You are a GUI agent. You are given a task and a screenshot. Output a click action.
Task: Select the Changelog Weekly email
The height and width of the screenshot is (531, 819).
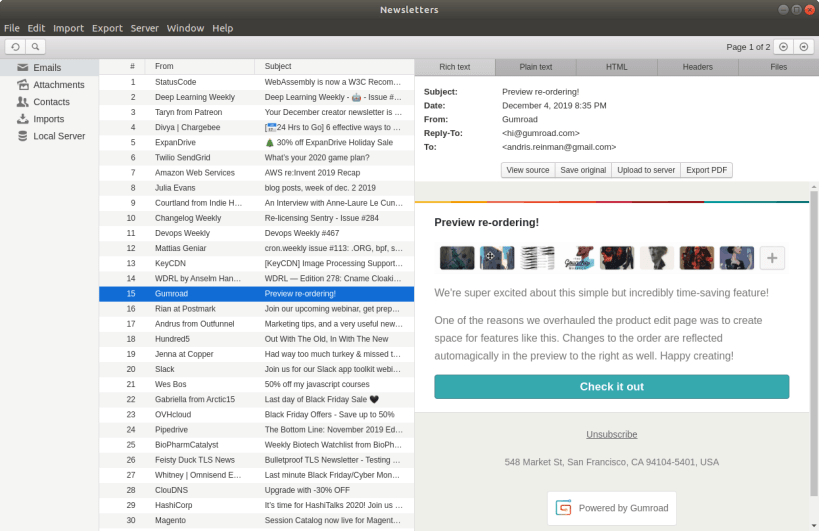coord(256,218)
